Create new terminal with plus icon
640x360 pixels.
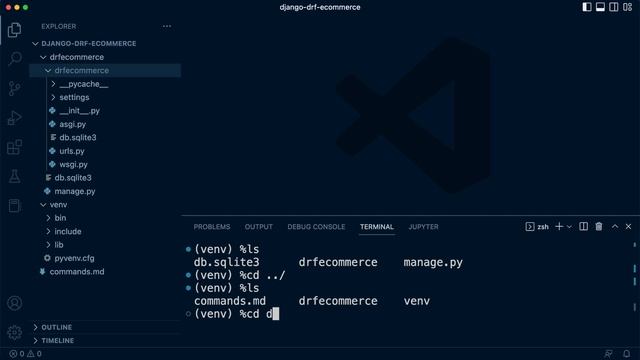559,227
